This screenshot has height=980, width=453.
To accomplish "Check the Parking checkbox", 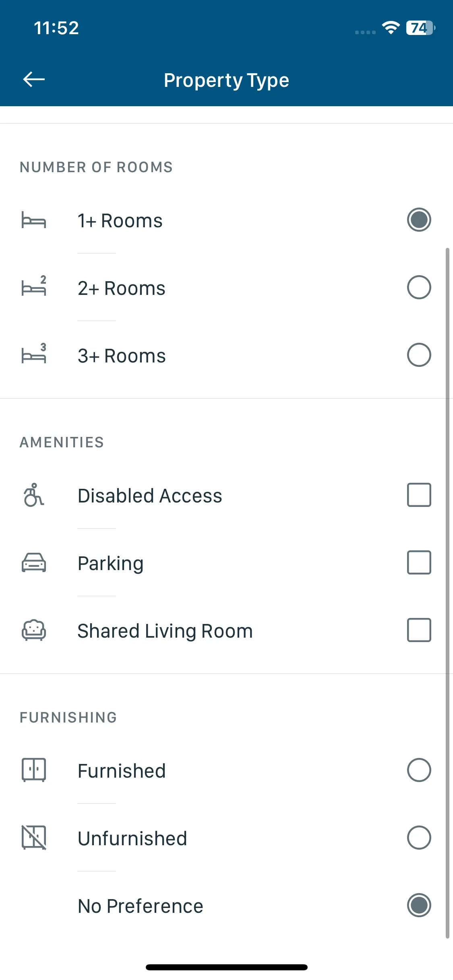I will (419, 562).
